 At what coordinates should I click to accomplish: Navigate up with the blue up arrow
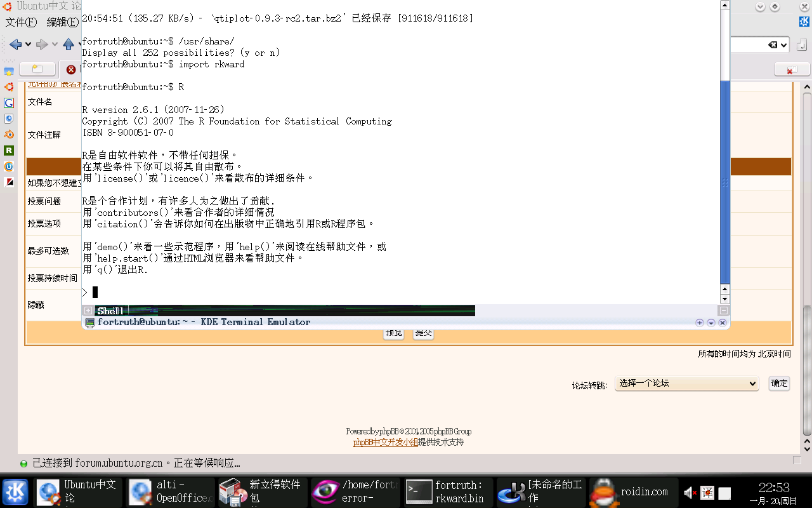click(x=69, y=44)
